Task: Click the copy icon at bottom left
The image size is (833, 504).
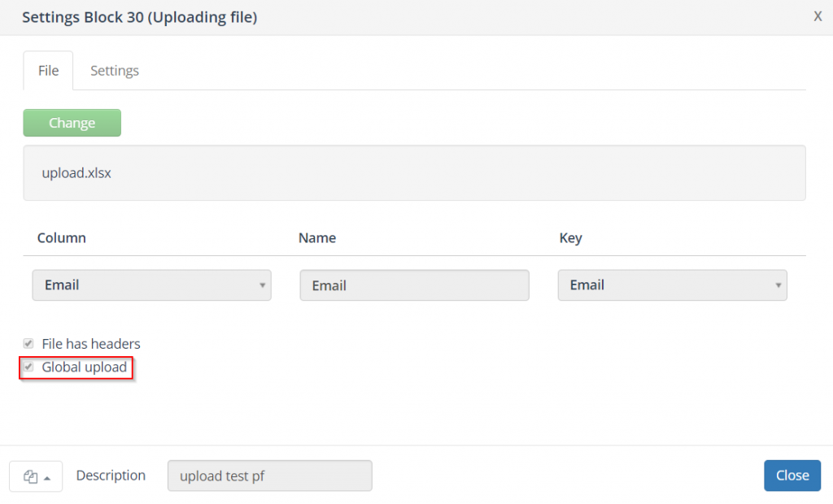Action: (31, 476)
